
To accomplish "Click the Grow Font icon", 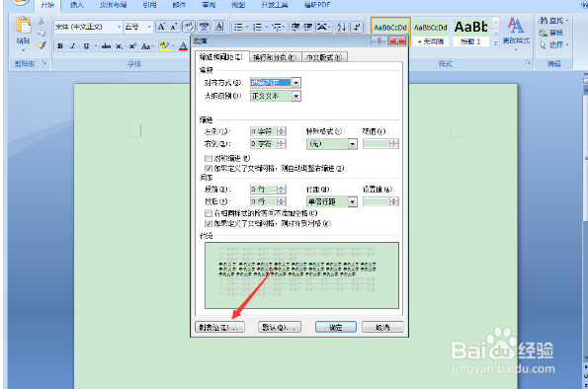I will coord(161,27).
